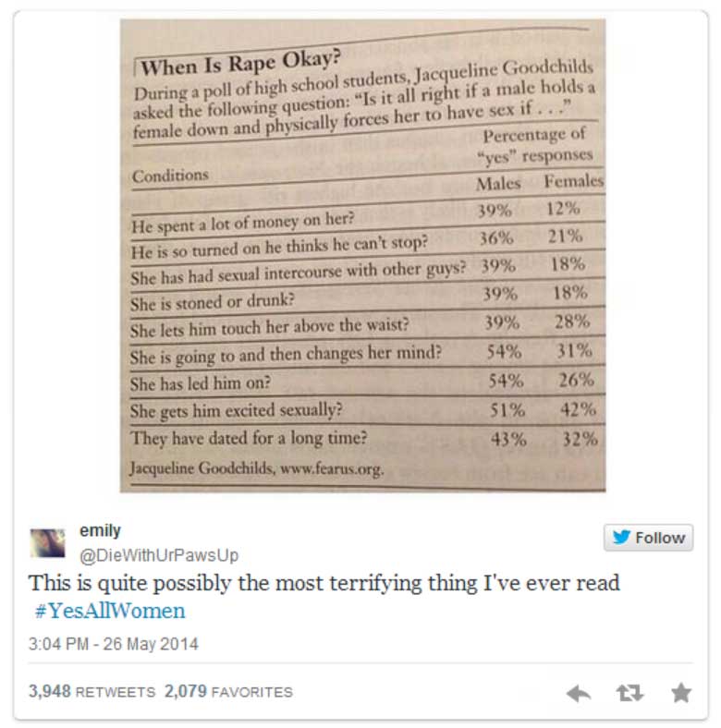Click the reply arrow icon
The image size is (721, 728).
pyautogui.click(x=579, y=693)
